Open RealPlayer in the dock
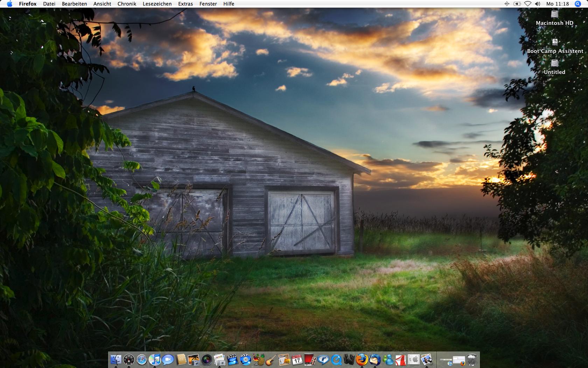This screenshot has height=368, width=588. (323, 360)
